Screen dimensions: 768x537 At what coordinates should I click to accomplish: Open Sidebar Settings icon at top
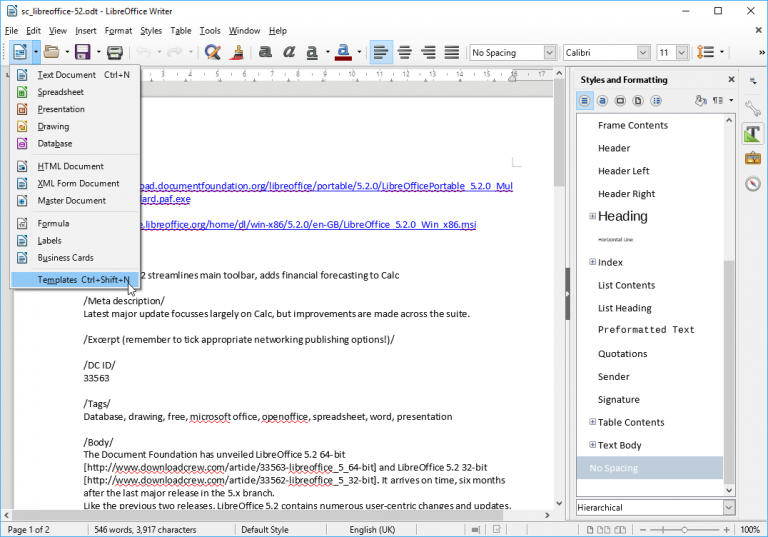point(753,81)
